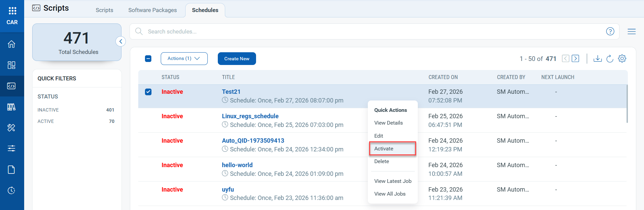
Task: Collapse the quick filters side panel
Action: [x=120, y=42]
